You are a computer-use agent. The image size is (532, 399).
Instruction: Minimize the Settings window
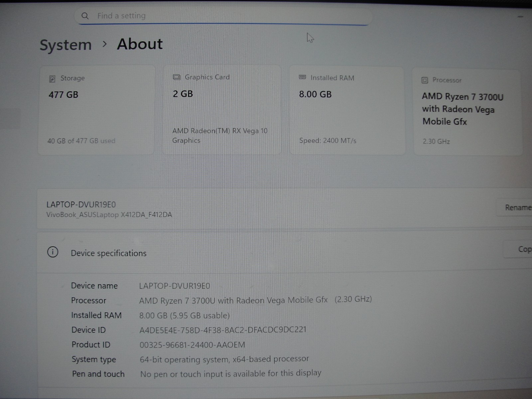coord(520,16)
